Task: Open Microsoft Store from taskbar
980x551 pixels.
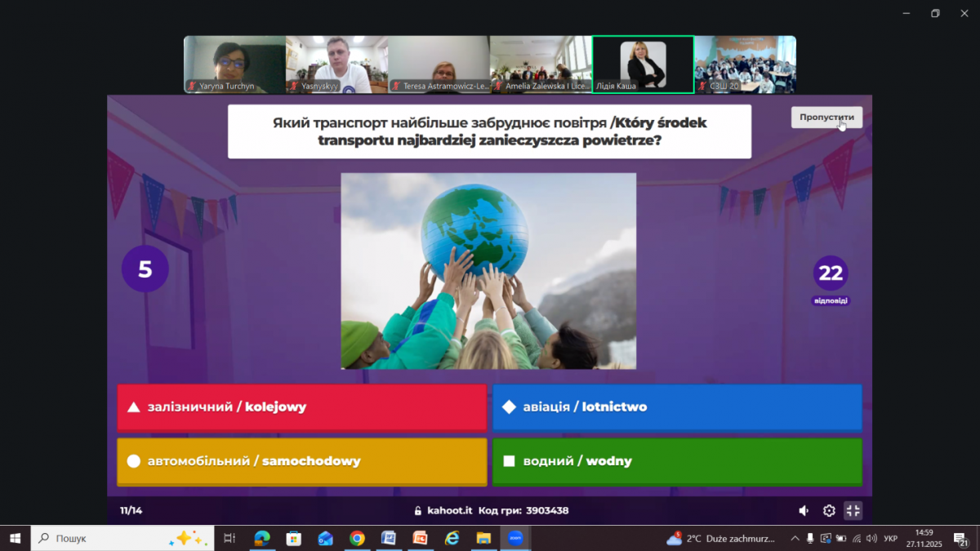Action: [x=294, y=538]
